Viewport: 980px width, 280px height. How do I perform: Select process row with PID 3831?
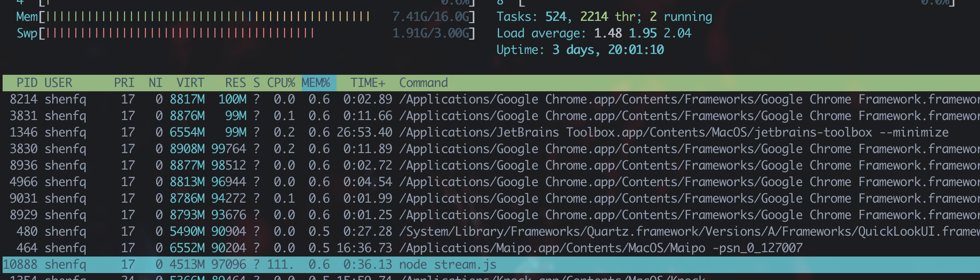(x=491, y=116)
